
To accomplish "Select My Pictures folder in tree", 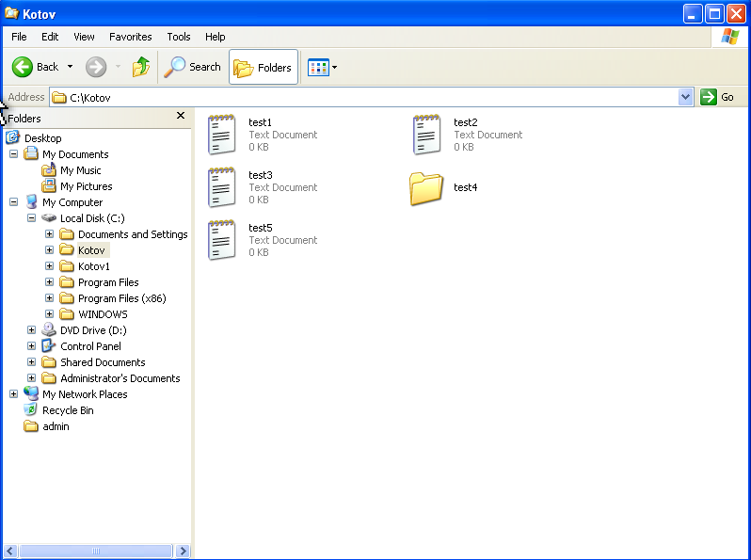I will tap(87, 186).
